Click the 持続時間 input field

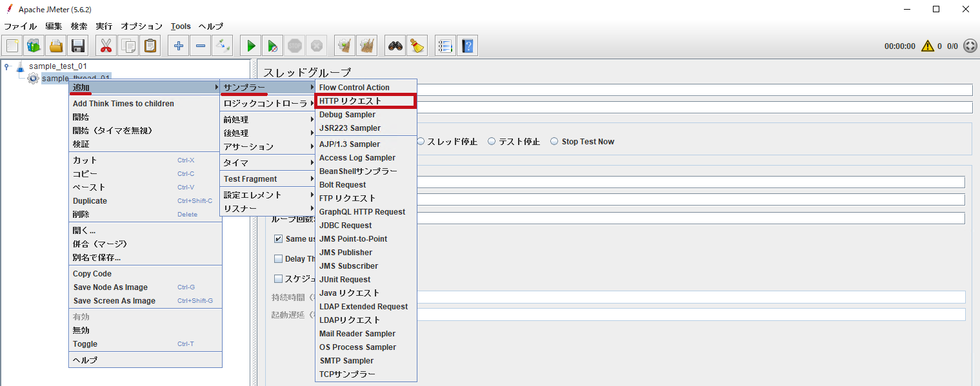[x=692, y=297]
